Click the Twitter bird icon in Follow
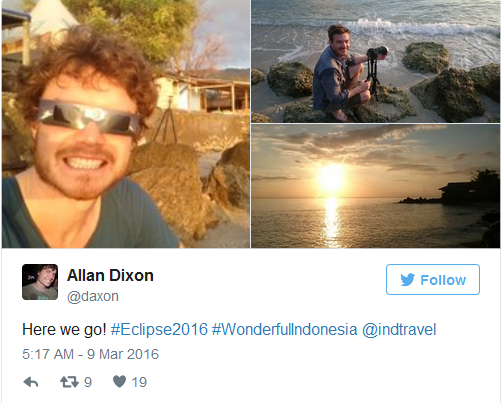 pos(407,280)
